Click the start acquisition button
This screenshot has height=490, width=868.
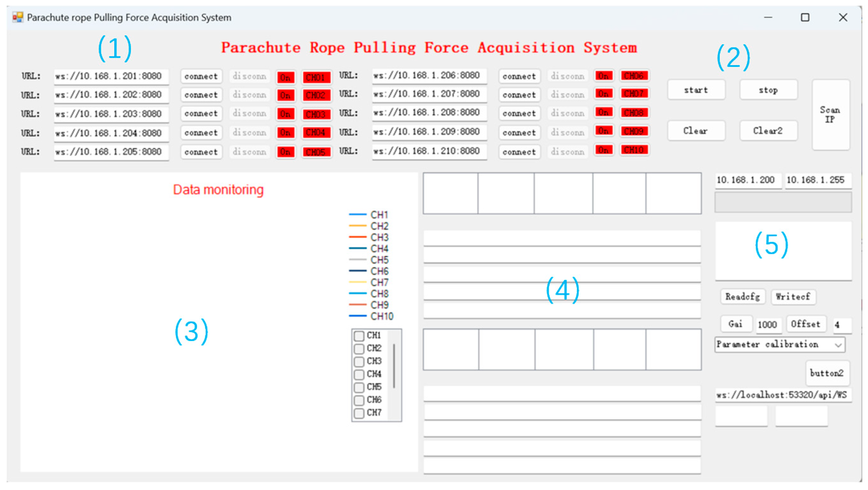pos(696,90)
